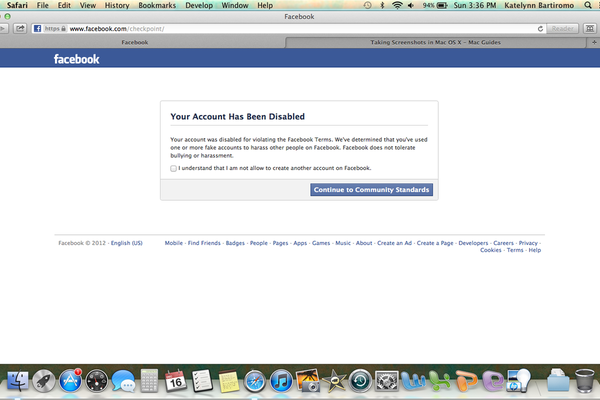Open the Trash in dock

[x=584, y=381]
